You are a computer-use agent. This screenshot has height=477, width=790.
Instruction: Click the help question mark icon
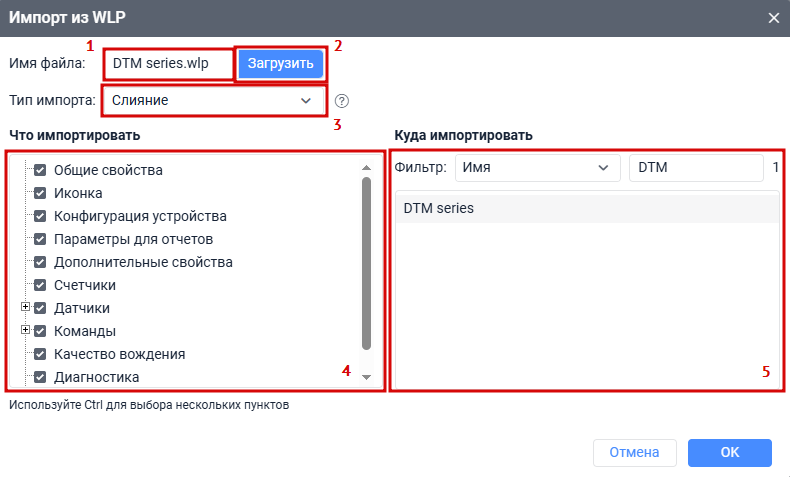click(343, 101)
